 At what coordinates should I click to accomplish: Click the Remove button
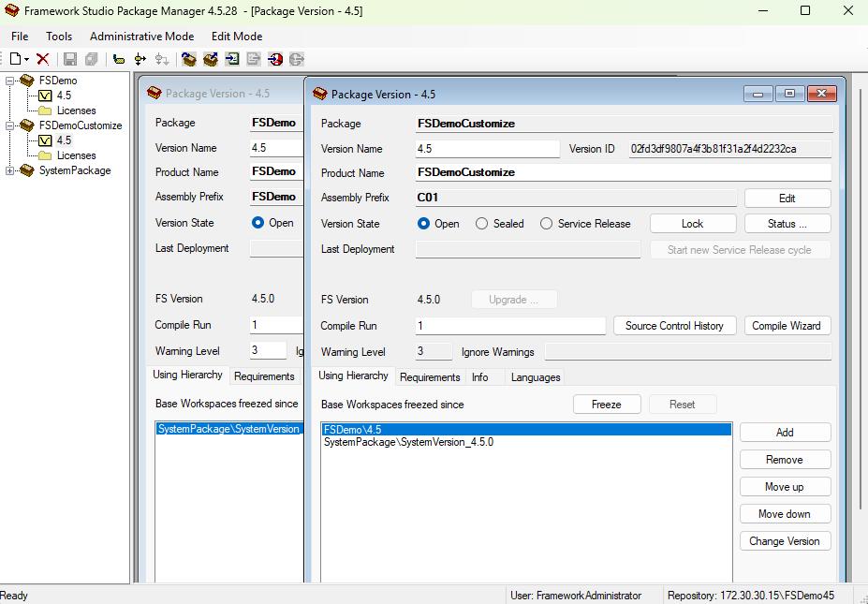pyautogui.click(x=785, y=460)
